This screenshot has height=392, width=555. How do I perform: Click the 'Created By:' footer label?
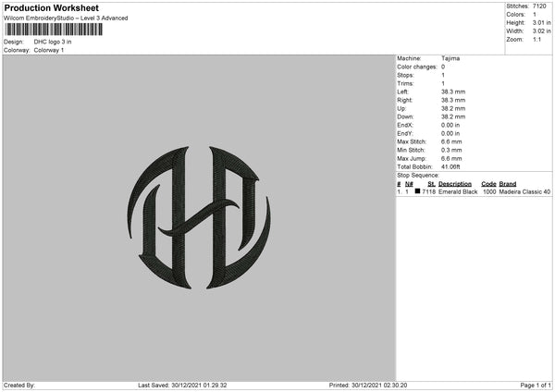tap(19, 386)
